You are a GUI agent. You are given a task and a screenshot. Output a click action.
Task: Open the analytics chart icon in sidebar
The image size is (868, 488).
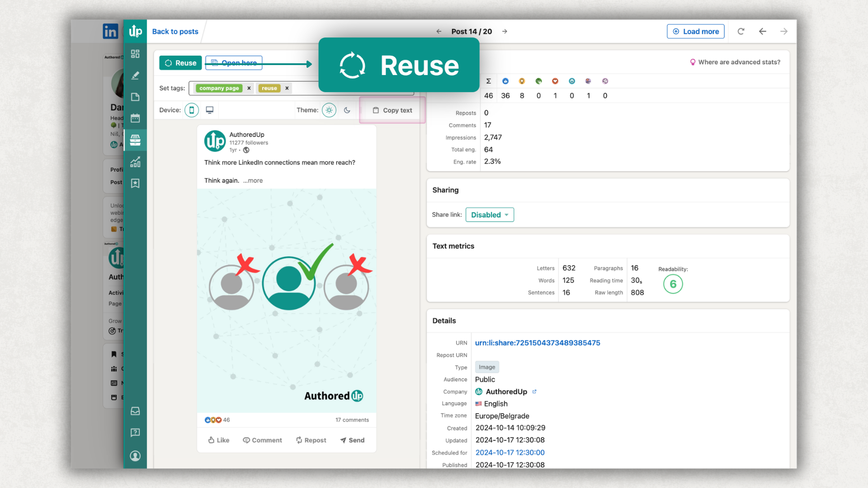pos(135,162)
